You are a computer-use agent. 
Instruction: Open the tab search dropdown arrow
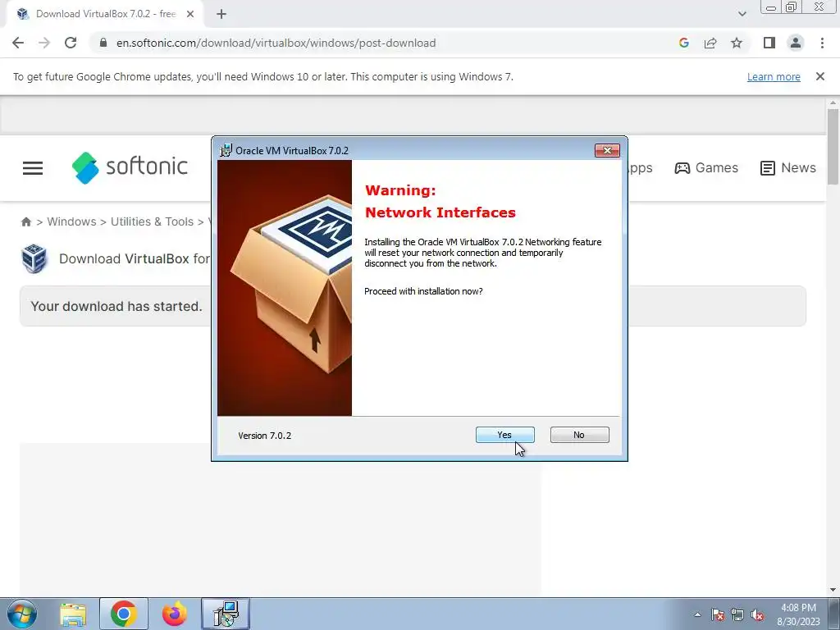pos(742,14)
